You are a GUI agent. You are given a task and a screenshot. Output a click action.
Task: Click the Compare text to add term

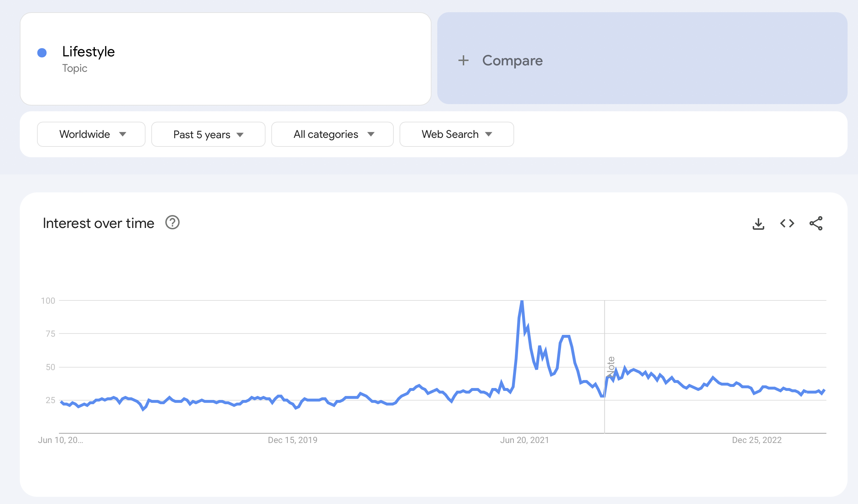coord(512,61)
